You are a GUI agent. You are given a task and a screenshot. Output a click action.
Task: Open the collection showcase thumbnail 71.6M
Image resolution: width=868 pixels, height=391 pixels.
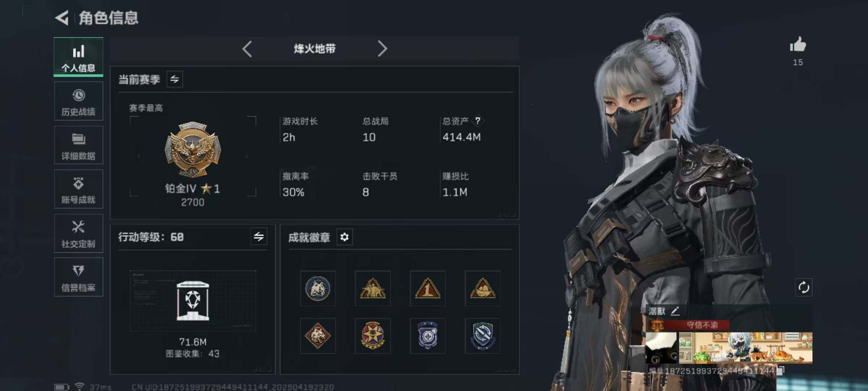[193, 301]
